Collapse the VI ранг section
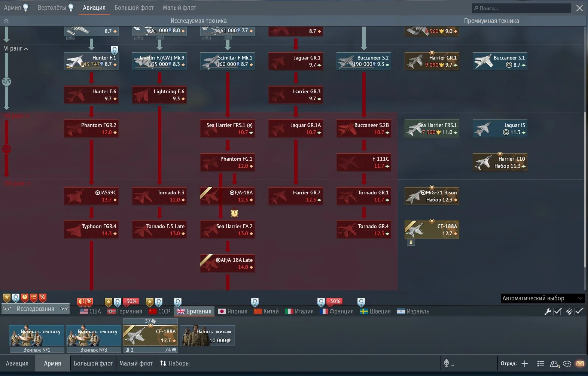588x376 pixels. pos(16,49)
